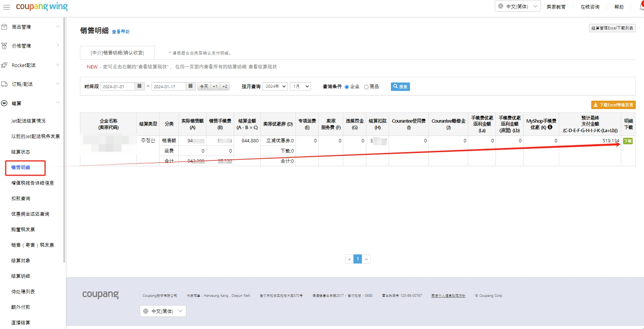Click the MyShop fee info icon
This screenshot has height=329, width=644.
[550, 127]
